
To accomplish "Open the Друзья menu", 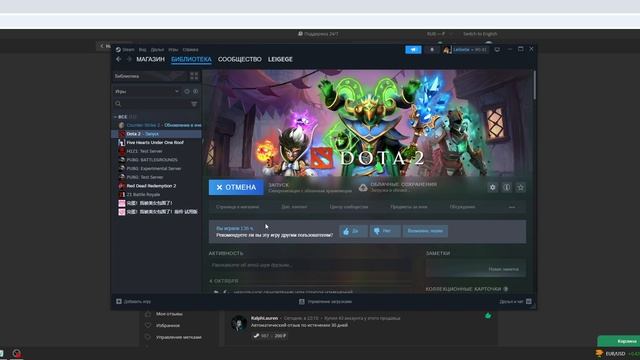I will 157,50.
